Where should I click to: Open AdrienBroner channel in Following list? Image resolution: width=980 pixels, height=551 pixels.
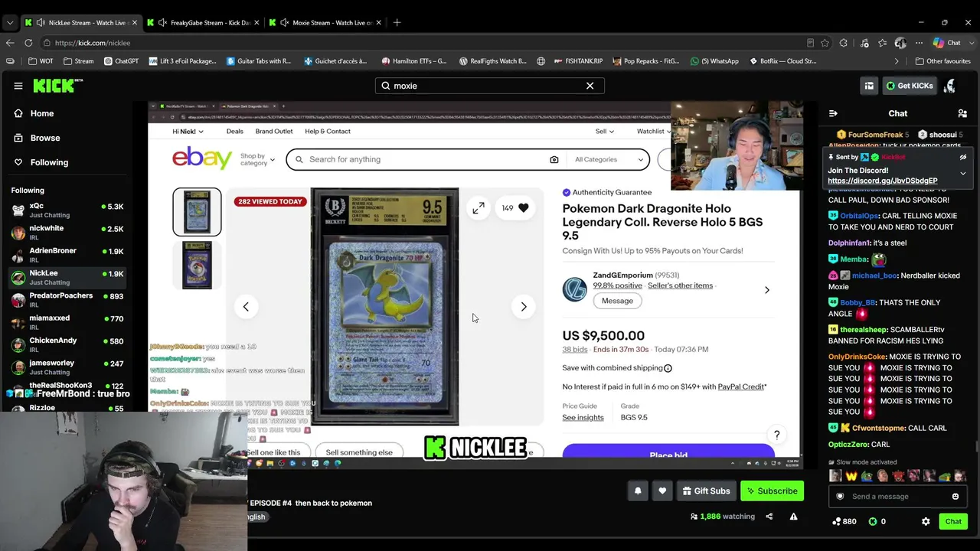tap(67, 255)
